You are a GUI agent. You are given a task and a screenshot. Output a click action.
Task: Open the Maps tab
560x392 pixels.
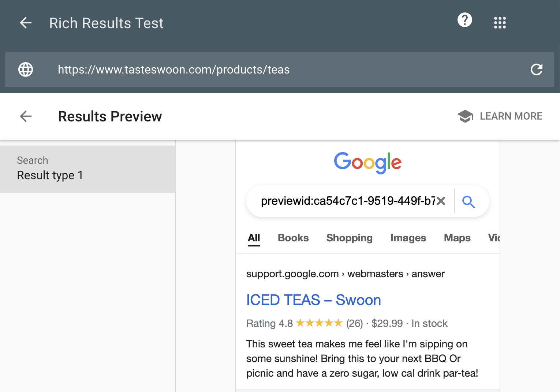pos(457,238)
